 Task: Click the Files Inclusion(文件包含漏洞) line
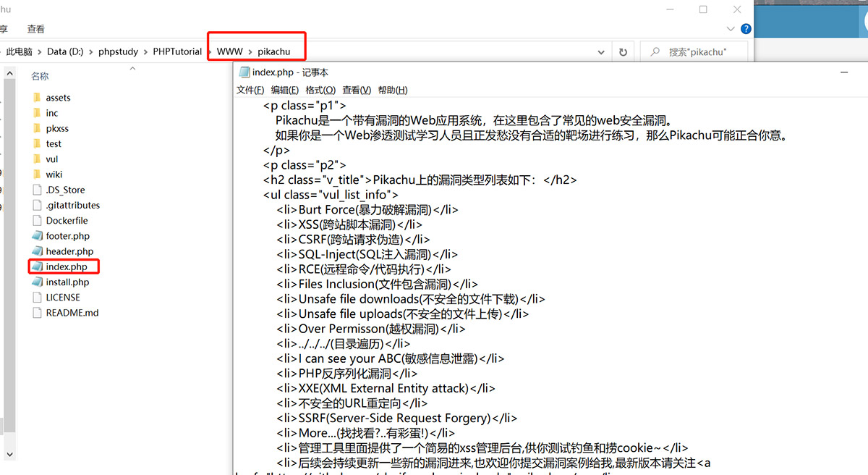coord(377,285)
